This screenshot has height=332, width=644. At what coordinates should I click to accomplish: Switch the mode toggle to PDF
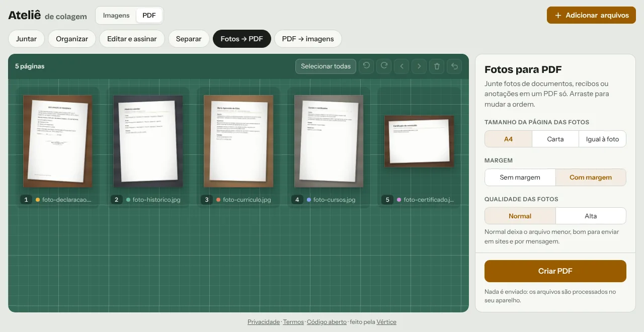point(149,16)
